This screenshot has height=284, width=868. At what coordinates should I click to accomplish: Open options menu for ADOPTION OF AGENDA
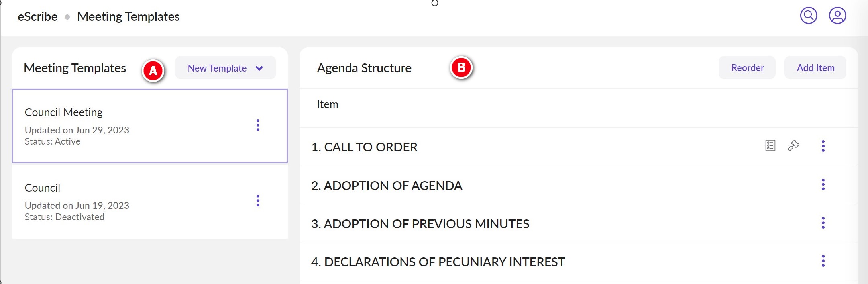coord(823,185)
